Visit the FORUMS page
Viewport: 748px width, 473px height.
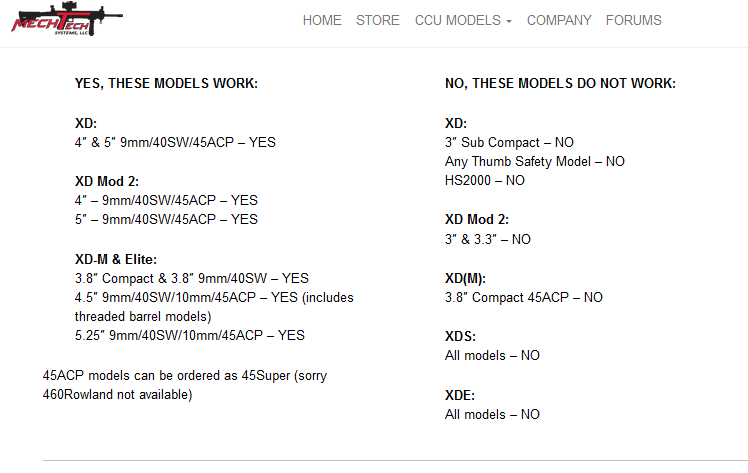(634, 21)
